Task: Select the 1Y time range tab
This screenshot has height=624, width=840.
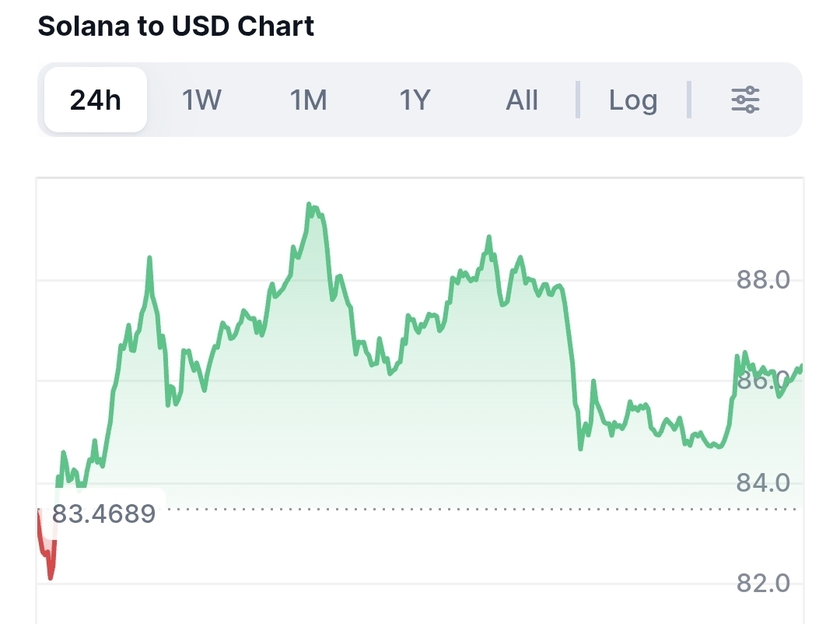Action: point(415,100)
